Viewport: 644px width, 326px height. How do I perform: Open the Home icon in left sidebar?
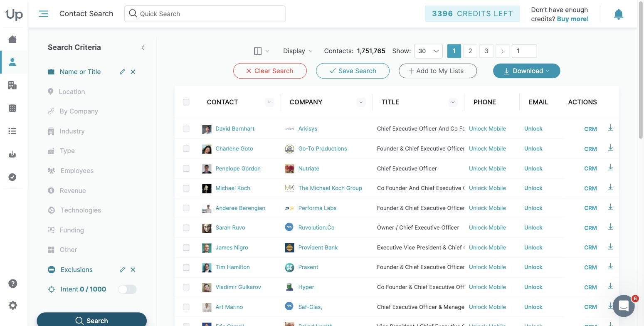(x=12, y=39)
